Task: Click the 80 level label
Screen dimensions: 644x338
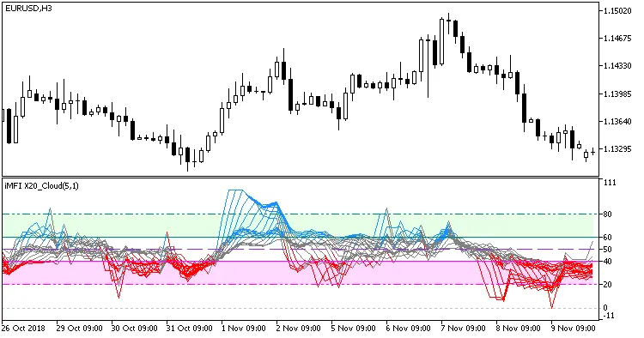Action: tap(608, 214)
